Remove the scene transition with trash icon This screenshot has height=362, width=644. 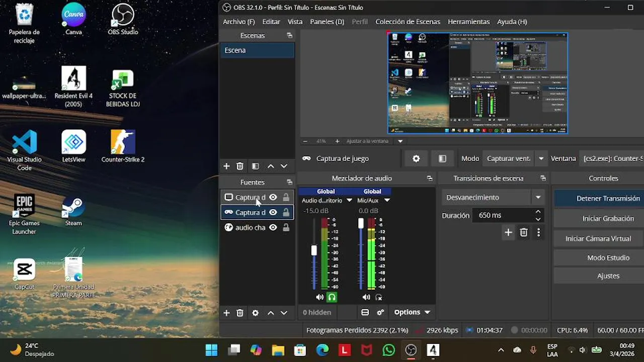point(524,232)
